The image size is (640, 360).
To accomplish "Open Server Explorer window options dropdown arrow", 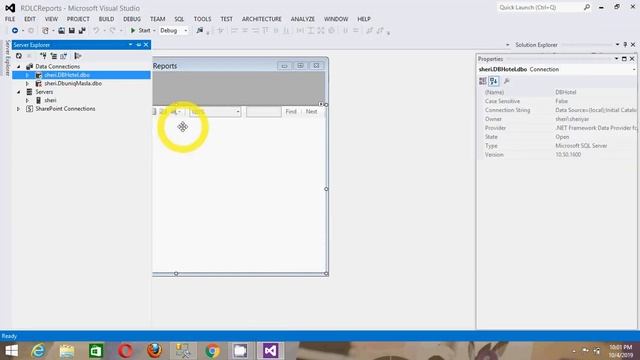I will click(x=131, y=44).
